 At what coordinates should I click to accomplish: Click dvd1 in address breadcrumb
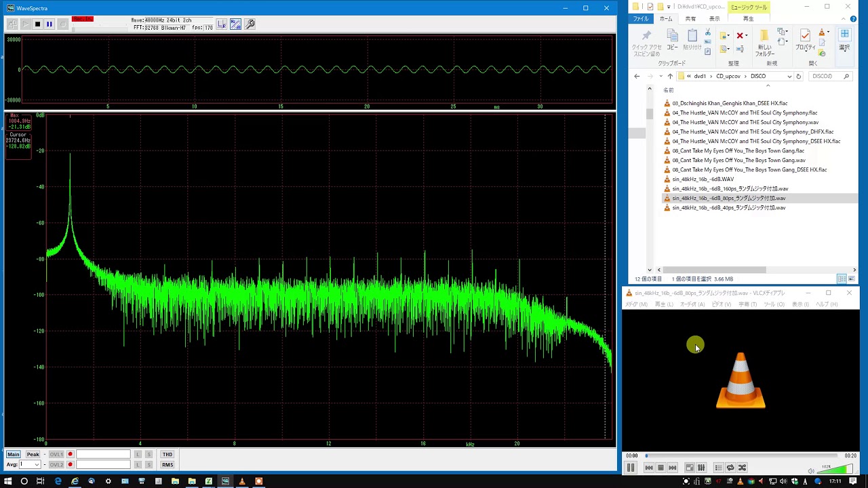click(700, 76)
